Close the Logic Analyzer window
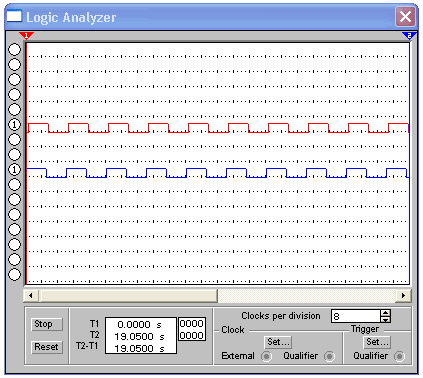The height and width of the screenshot is (378, 423). [x=405, y=16]
